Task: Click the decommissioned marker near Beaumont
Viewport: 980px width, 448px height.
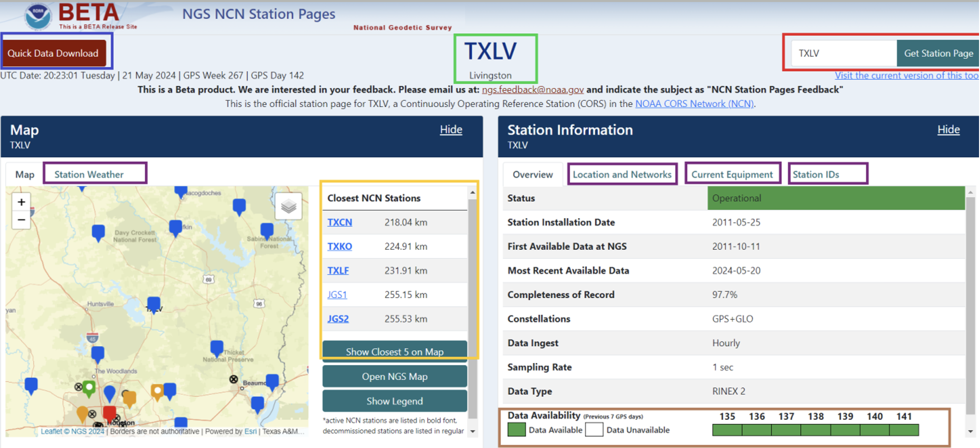Action: click(x=233, y=379)
